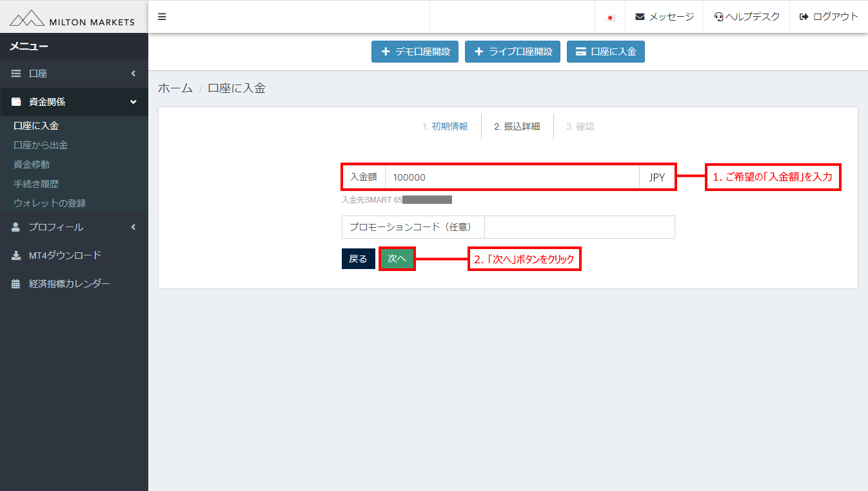Click the プロモーションコード input field
This screenshot has width=868, height=491.
click(579, 226)
